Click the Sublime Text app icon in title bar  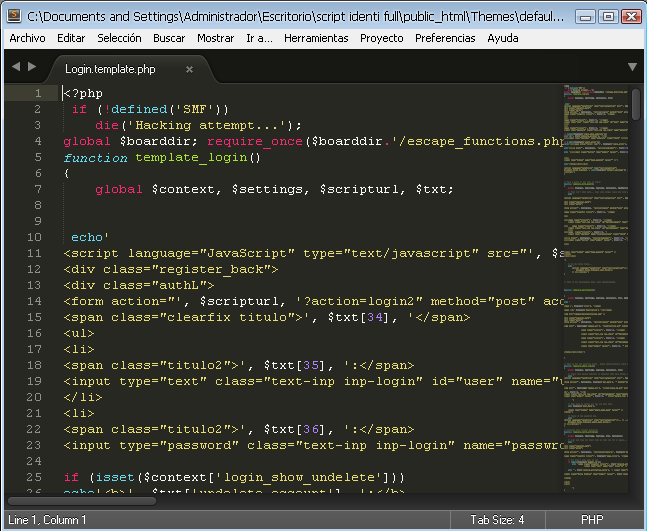click(x=14, y=16)
